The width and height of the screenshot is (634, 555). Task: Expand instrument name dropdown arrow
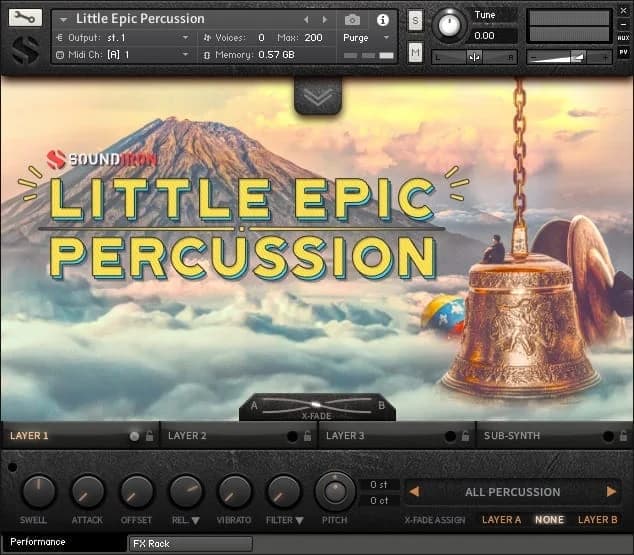(x=63, y=19)
